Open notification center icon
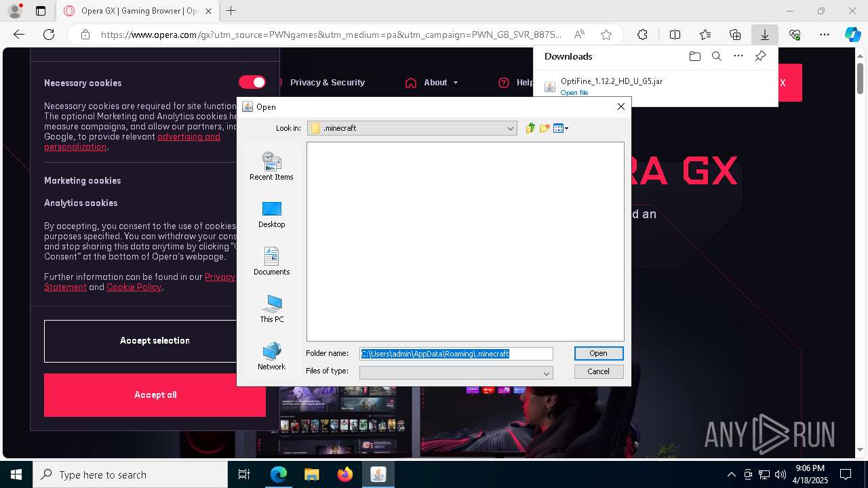 [846, 474]
